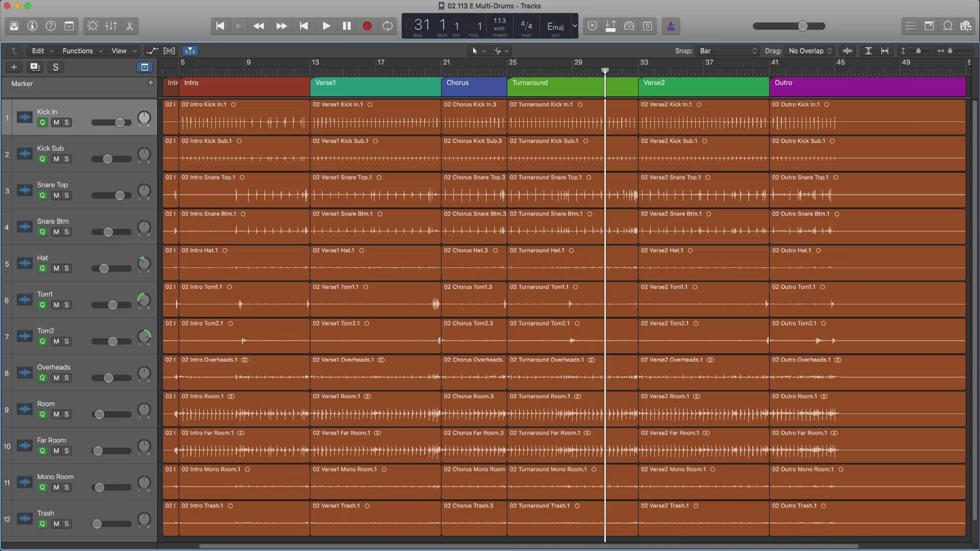The width and height of the screenshot is (980, 551).
Task: Add a marker with the plus
Action: [x=151, y=83]
